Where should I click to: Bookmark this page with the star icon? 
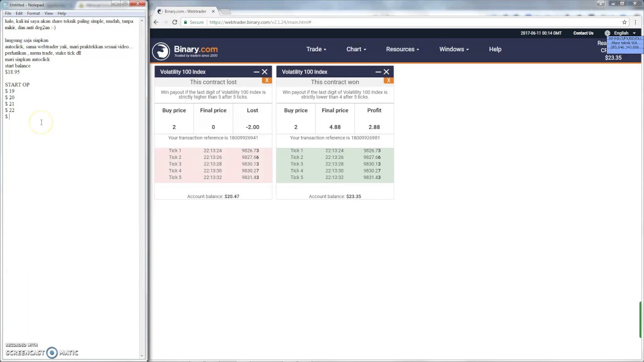click(624, 22)
